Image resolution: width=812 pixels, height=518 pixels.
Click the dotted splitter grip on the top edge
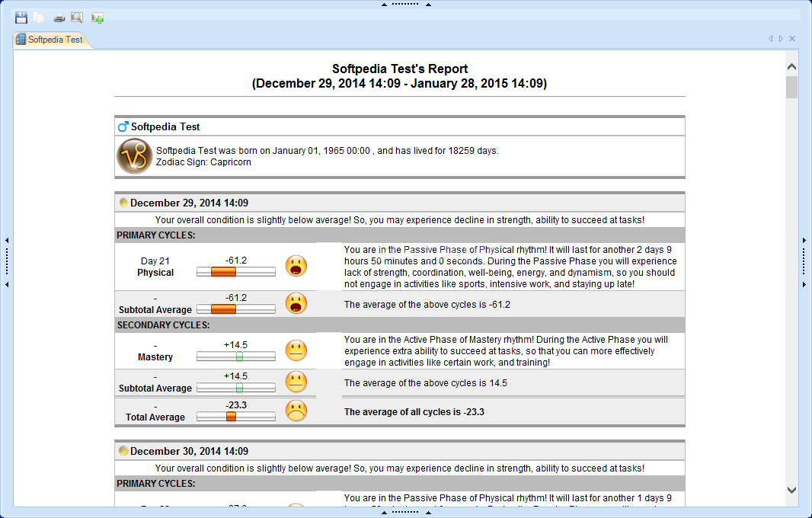tap(405, 4)
